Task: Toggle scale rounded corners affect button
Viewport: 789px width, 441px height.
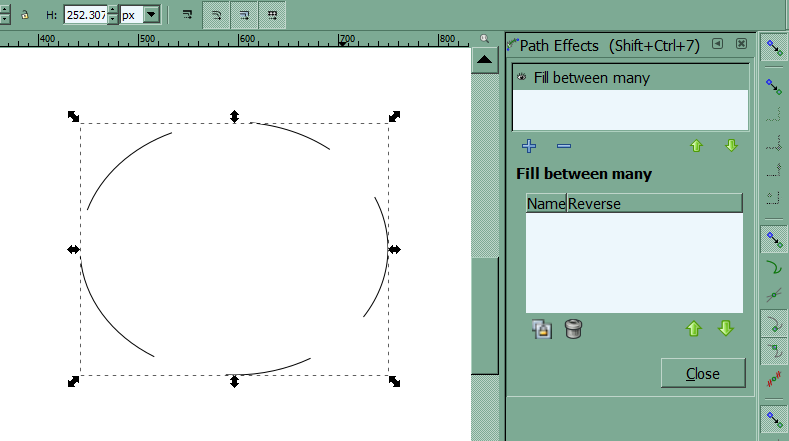Action: [x=216, y=16]
